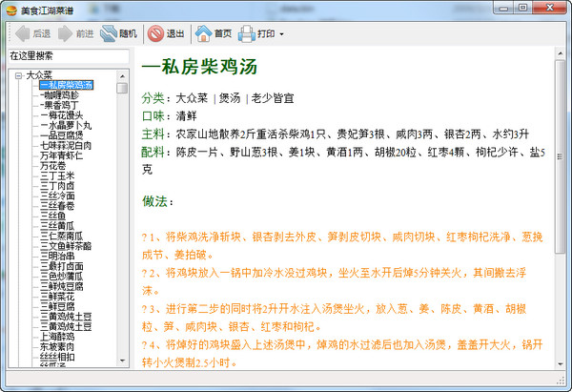Select 三鲜炖豆腐 recipe entry
The height and width of the screenshot is (392, 572).
62,286
